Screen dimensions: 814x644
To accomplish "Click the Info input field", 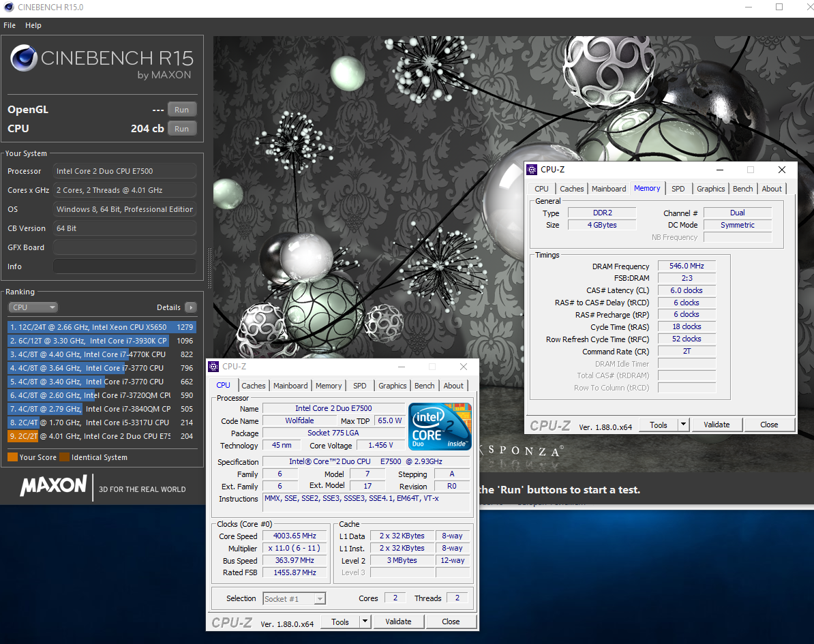I will tap(125, 266).
